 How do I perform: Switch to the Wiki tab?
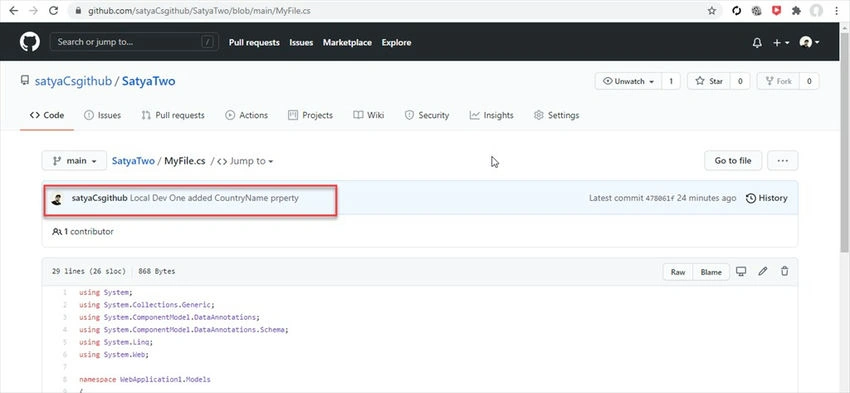[369, 115]
